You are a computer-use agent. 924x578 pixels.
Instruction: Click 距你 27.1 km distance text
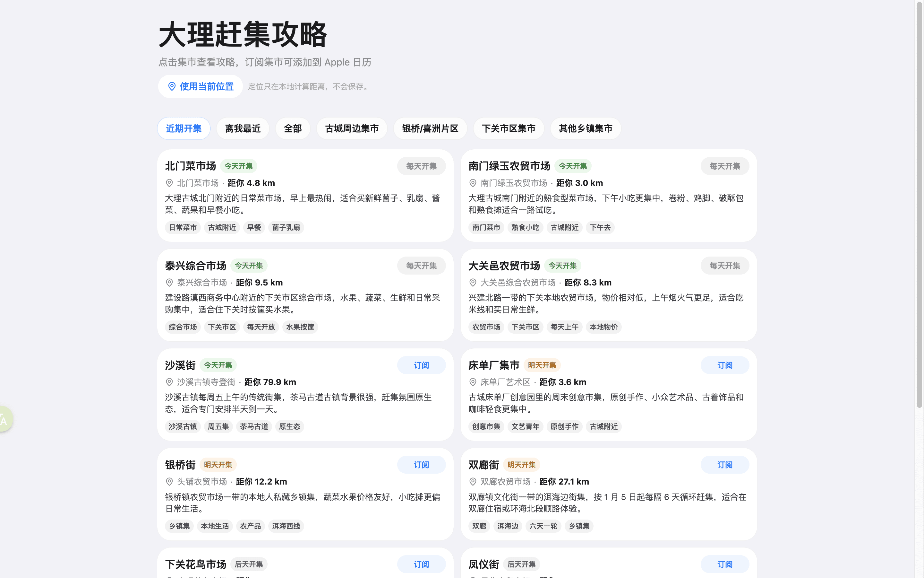click(x=564, y=482)
